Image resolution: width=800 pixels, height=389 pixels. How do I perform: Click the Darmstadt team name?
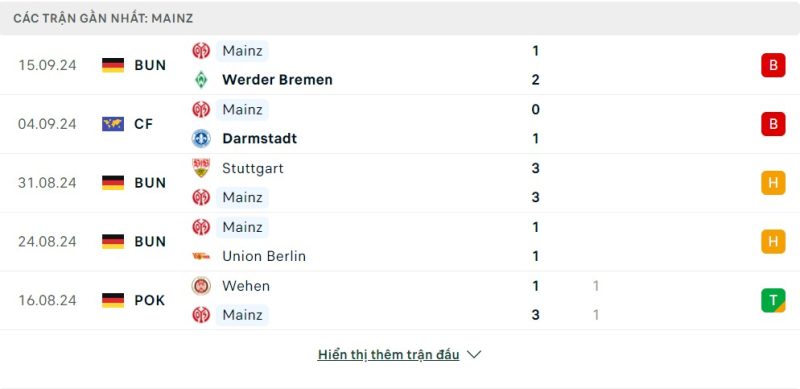point(259,138)
